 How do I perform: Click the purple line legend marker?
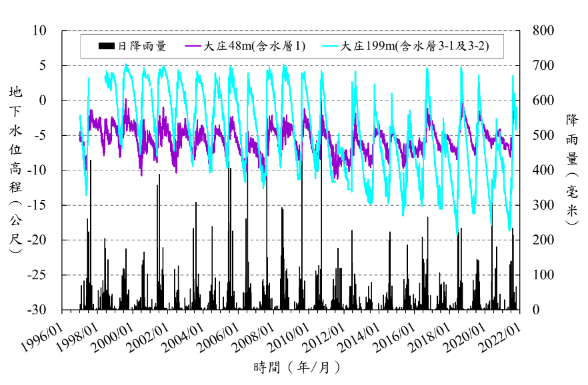193,46
